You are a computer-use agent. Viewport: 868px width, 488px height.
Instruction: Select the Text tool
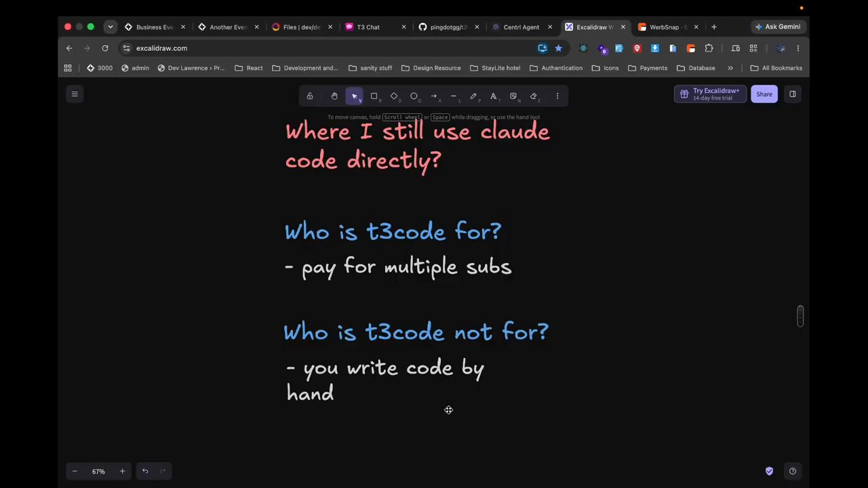(494, 96)
